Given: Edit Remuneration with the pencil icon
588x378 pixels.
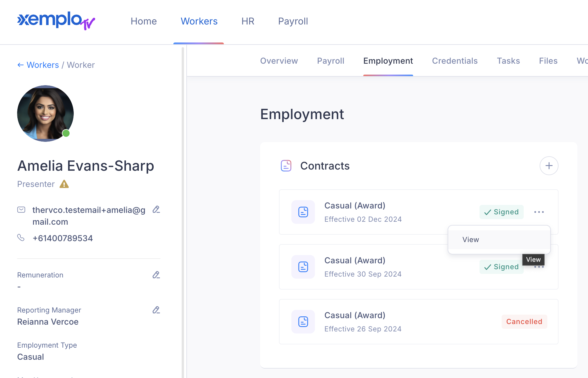Looking at the screenshot, I should pyautogui.click(x=156, y=275).
